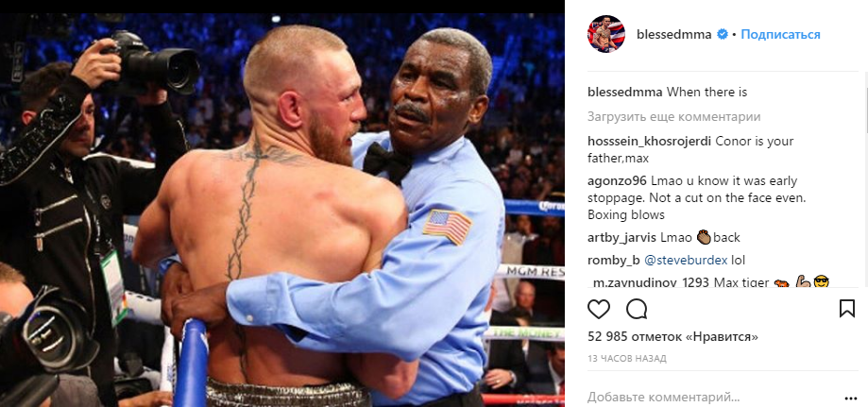
Task: Click the comments panel scrollbar
Action: click(864, 110)
